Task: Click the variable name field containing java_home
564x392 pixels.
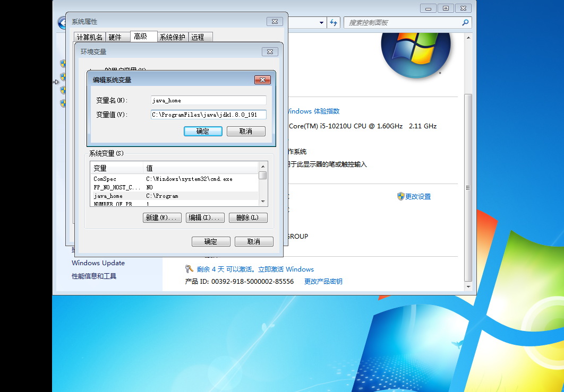Action: 209,100
